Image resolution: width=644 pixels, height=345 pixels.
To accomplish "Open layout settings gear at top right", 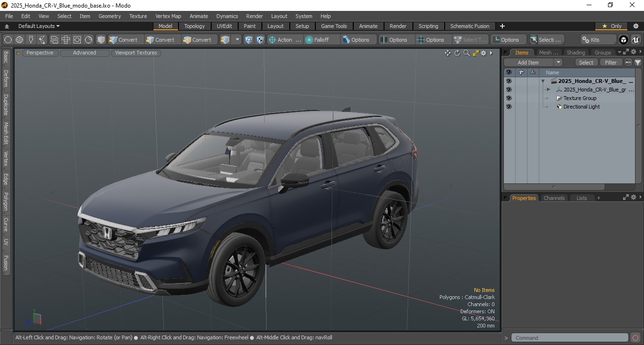I will pos(636,26).
